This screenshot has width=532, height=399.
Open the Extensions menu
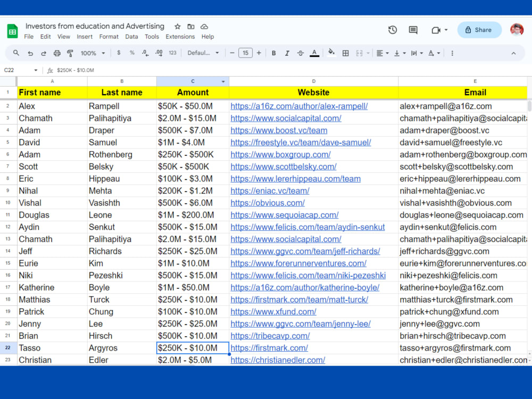pos(180,37)
